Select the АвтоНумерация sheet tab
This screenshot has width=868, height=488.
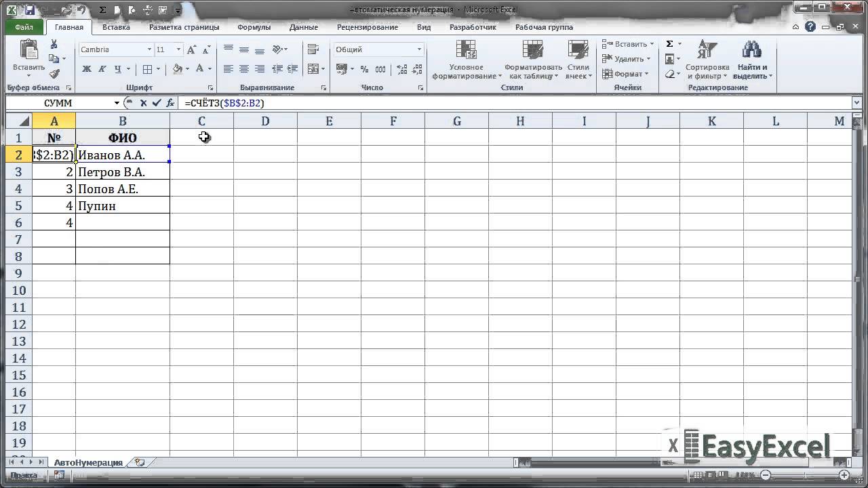click(88, 462)
